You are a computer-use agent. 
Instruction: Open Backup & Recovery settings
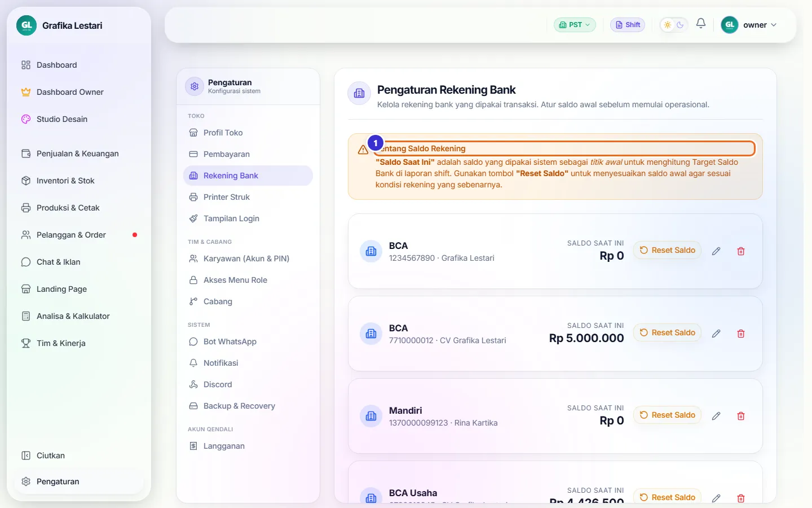(248, 406)
